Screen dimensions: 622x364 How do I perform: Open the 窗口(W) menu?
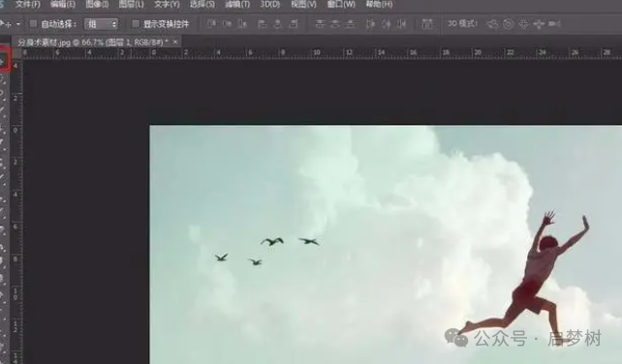tap(341, 5)
